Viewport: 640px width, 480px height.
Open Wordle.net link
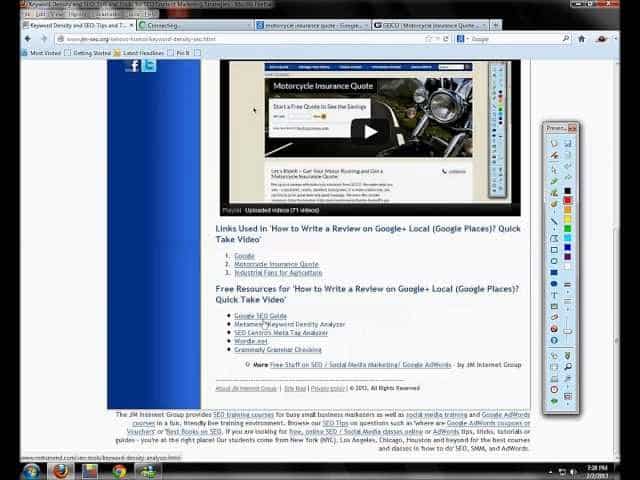coord(251,341)
